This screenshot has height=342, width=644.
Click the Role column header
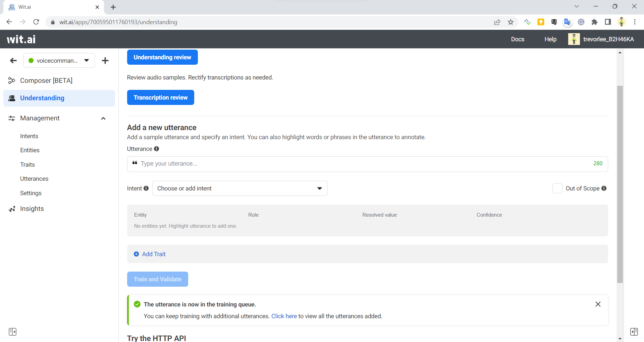tap(254, 215)
